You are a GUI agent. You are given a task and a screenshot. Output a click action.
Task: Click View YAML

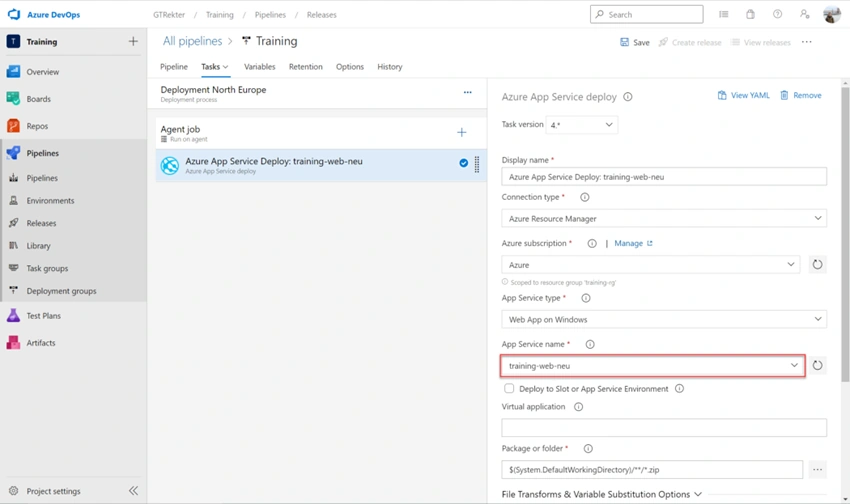743,95
